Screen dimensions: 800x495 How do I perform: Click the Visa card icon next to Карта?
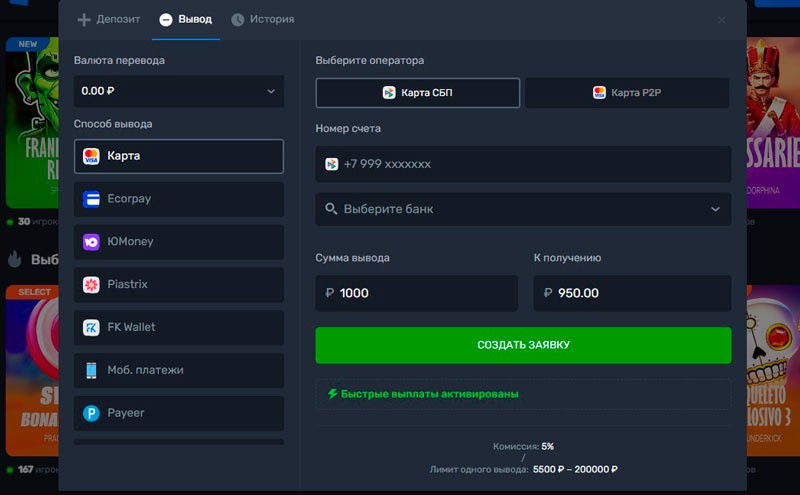(x=91, y=156)
